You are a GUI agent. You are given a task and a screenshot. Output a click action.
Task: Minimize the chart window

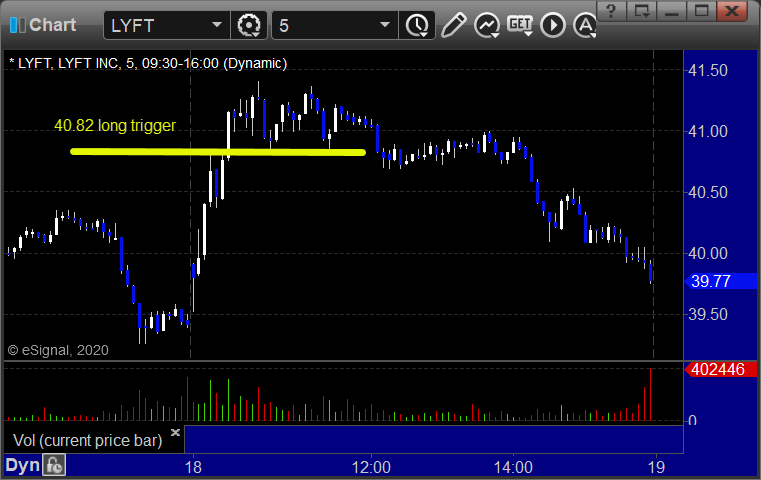(x=671, y=11)
